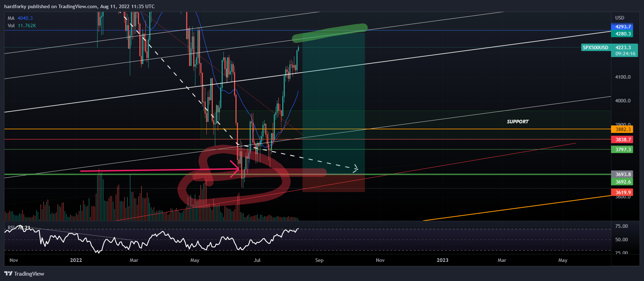Click the May 2023 time axis label
Viewport: 644px width, 281px height.
(563, 260)
